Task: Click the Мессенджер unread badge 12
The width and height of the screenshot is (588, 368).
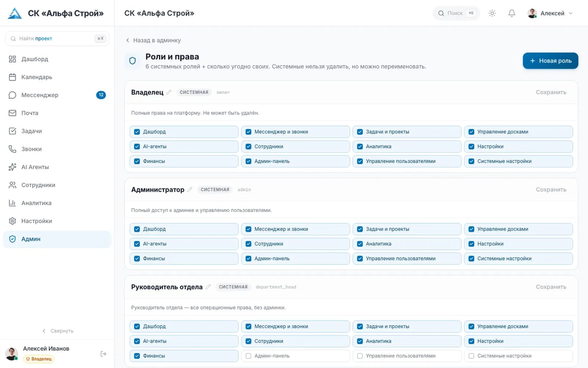Action: pos(101,95)
